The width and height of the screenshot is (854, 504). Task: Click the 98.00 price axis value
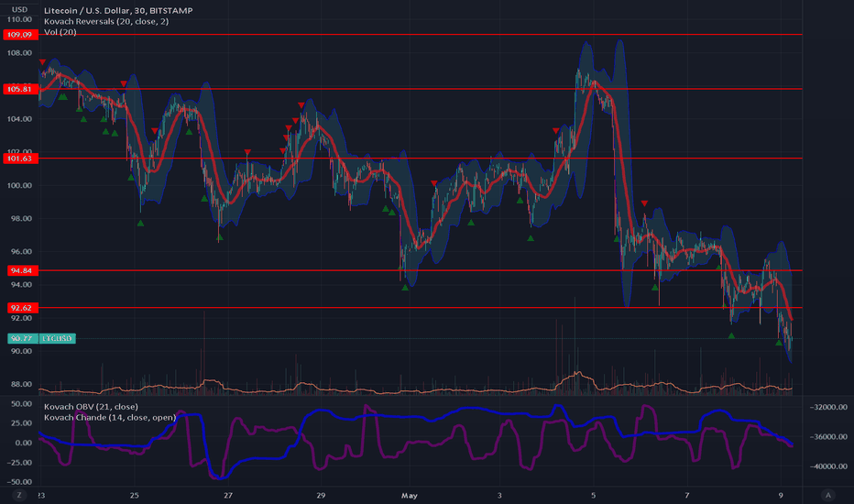pyautogui.click(x=21, y=218)
